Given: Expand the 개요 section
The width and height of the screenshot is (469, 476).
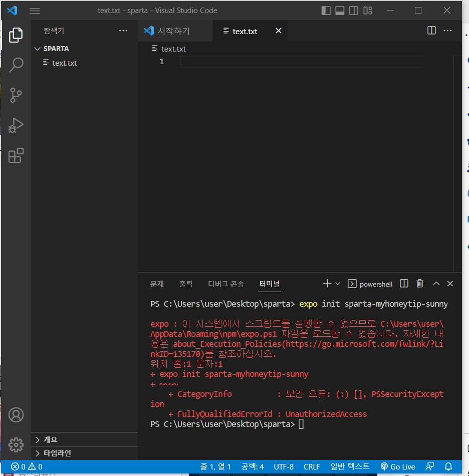Looking at the screenshot, I should (84, 439).
